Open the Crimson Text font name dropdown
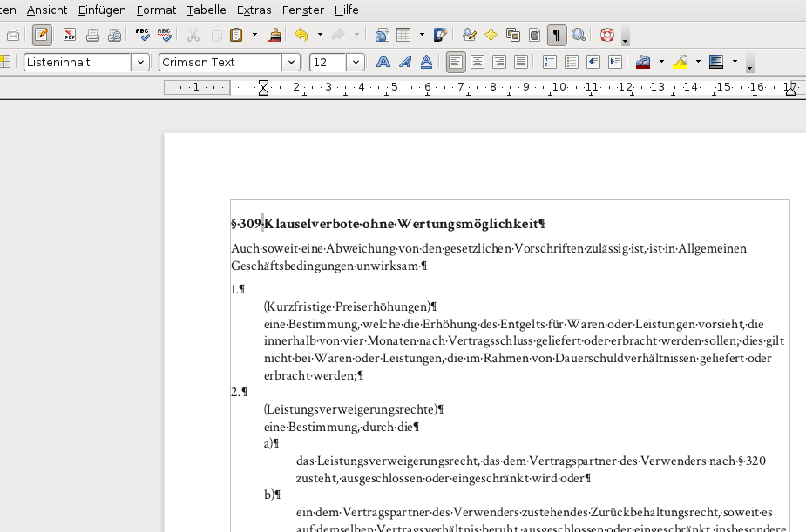Viewport: 806px width, 532px height. [x=291, y=62]
